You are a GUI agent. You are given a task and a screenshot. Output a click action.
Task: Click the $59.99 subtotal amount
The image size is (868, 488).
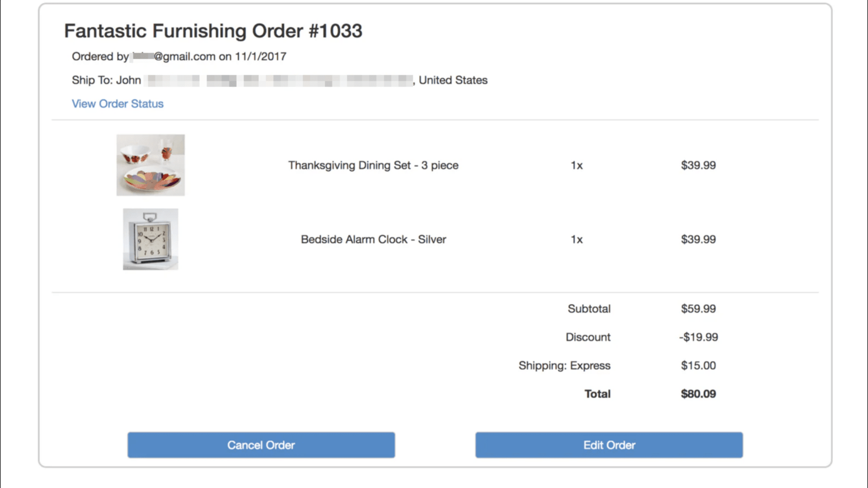(x=698, y=309)
